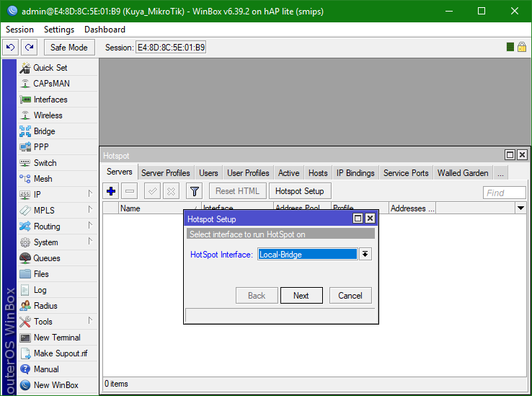
Task: Open the Interfaces list
Action: click(x=58, y=100)
